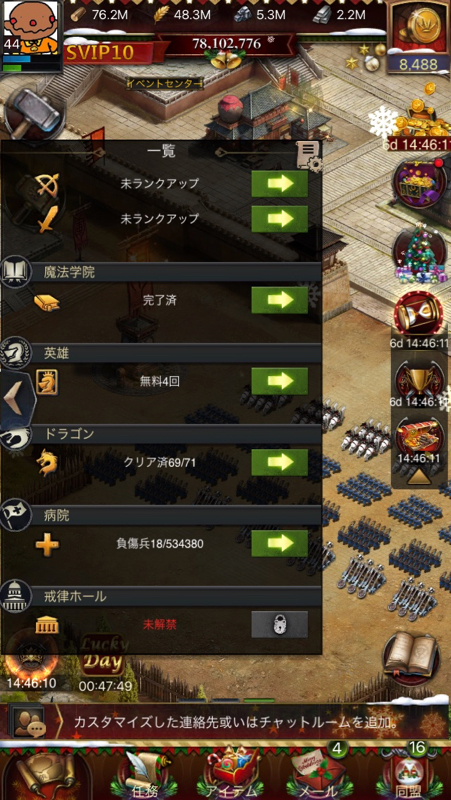Tap the locked 戒律ホール padlock button
This screenshot has width=451, height=800.
280,624
